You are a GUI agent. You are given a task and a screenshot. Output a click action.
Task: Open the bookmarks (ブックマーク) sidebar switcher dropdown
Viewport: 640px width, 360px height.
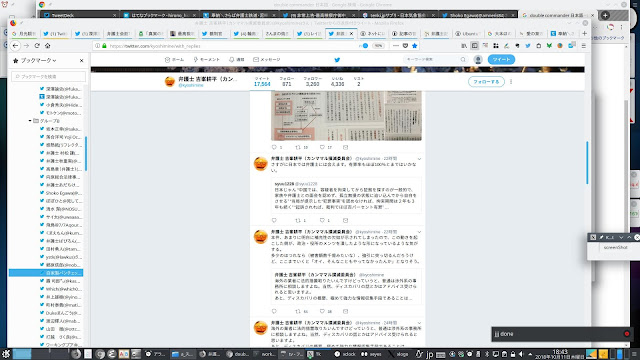35,60
